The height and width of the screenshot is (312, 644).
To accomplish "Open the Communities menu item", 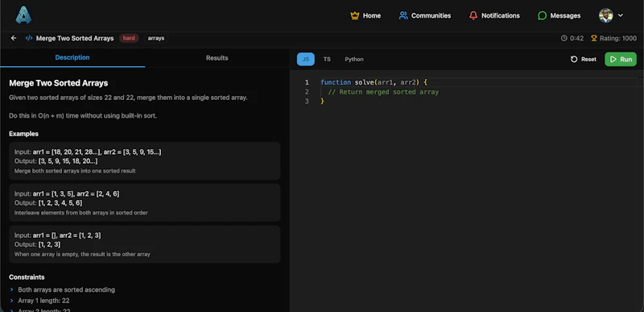I will pos(431,15).
